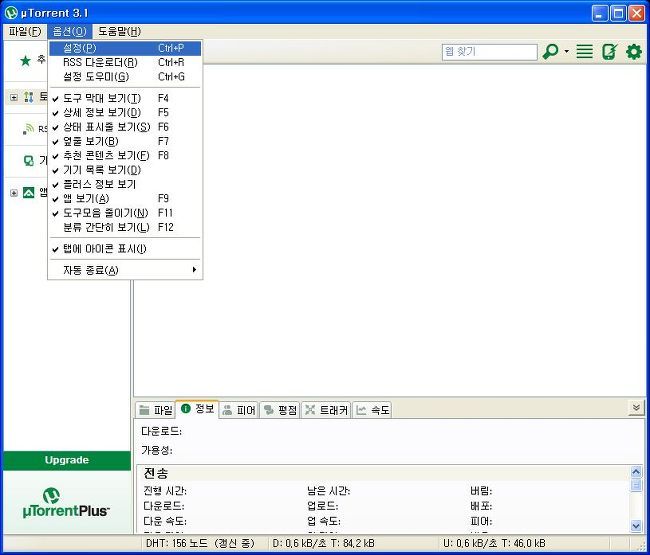Click the µTorrent title bar icon

point(11,12)
